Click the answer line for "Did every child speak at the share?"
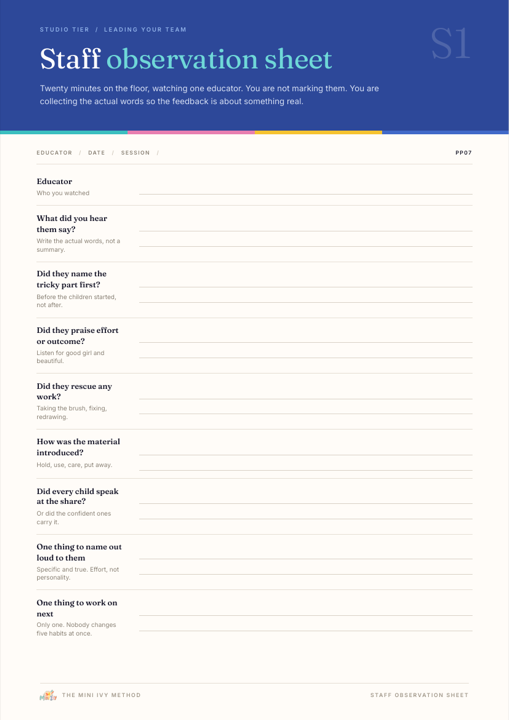The height and width of the screenshot is (720, 509). (305, 504)
